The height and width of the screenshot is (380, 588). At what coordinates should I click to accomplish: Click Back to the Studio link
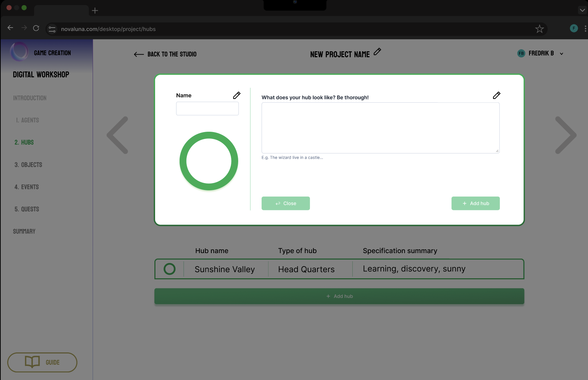[165, 54]
